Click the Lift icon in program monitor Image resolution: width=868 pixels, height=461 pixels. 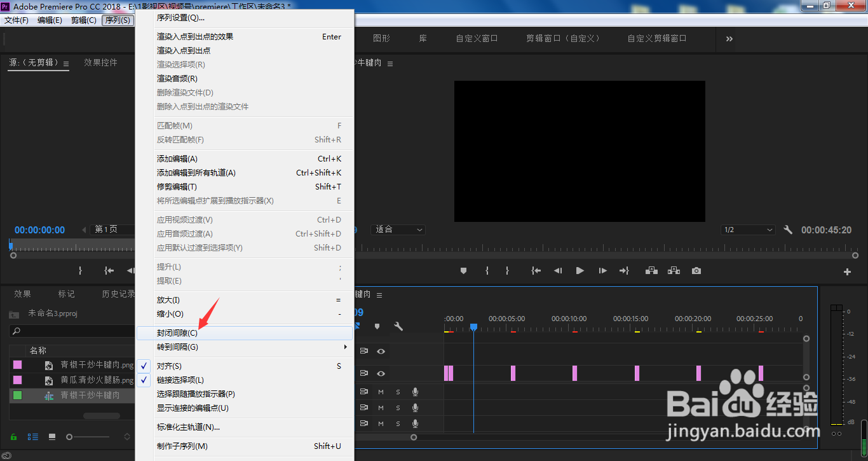tap(651, 270)
